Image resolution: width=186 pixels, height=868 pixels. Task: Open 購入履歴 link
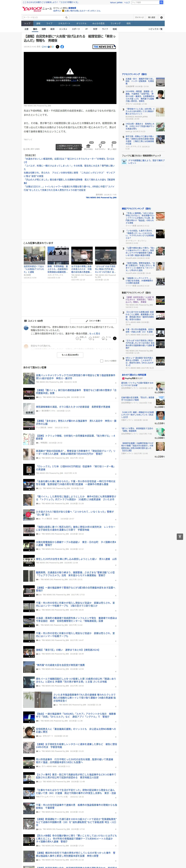coord(152,17)
